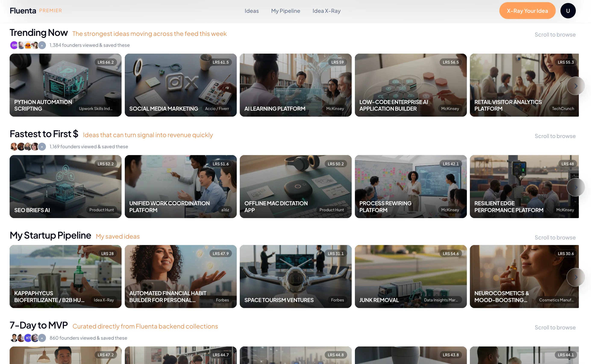Click the LRS 59 score badge
The image size is (591, 364).
click(338, 62)
